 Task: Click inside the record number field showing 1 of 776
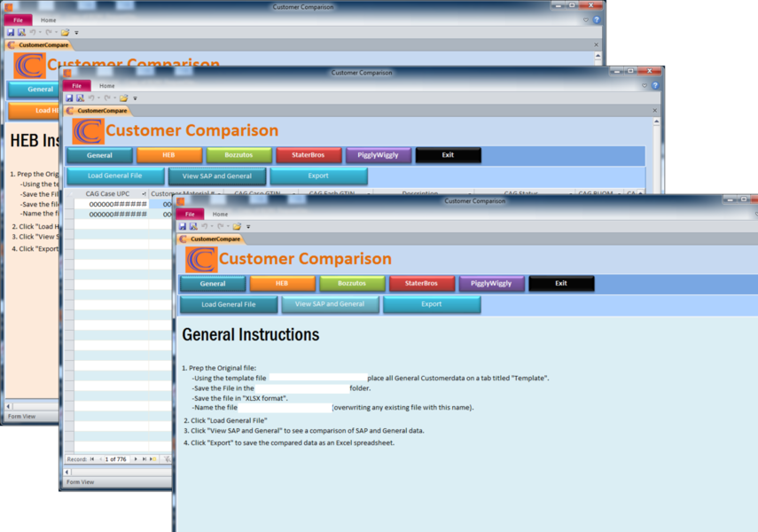tap(115, 459)
